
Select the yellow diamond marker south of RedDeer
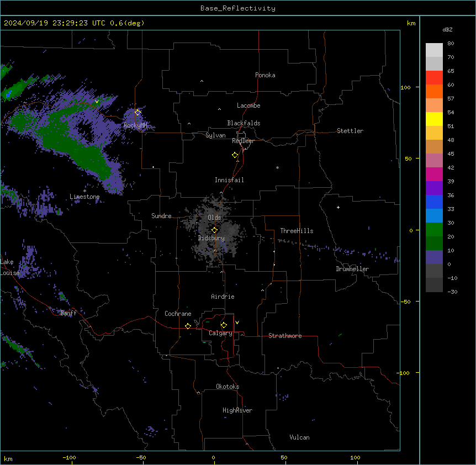pos(235,155)
